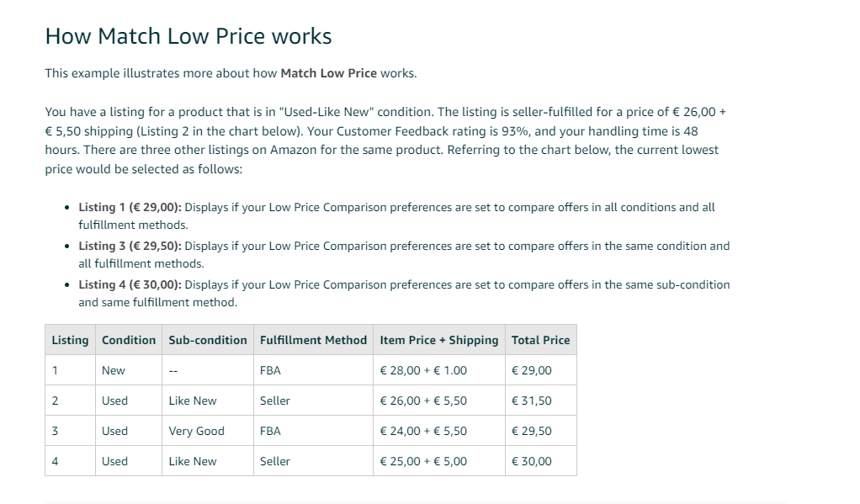The image size is (860, 504).
Task: Click the "Listing 3 (€ 29,50):" bullet label
Action: click(130, 246)
